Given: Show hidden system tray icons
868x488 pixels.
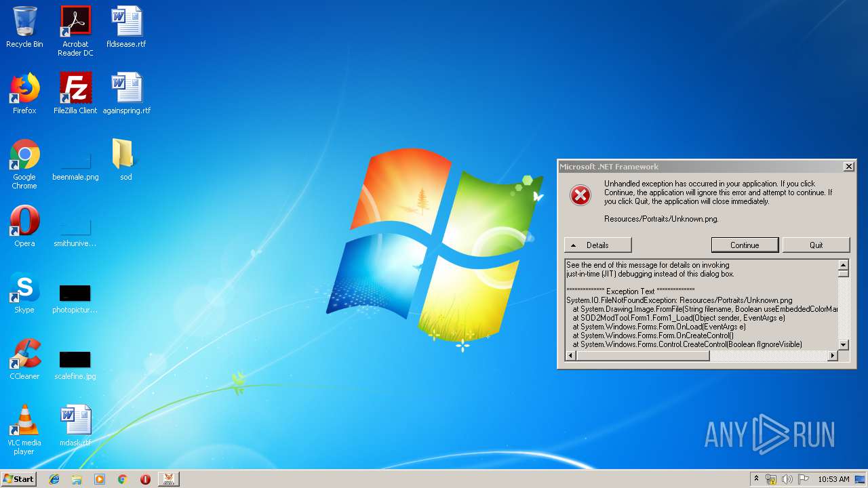Looking at the screenshot, I should click(756, 479).
